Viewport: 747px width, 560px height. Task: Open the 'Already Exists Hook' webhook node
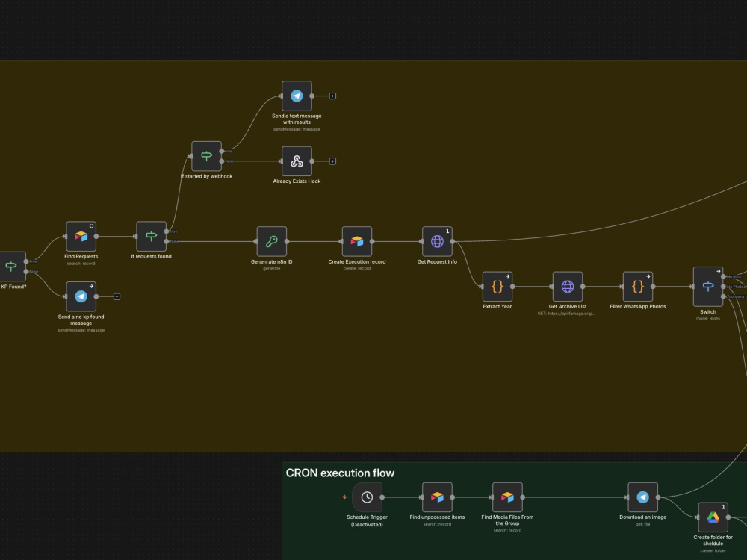tap(297, 161)
